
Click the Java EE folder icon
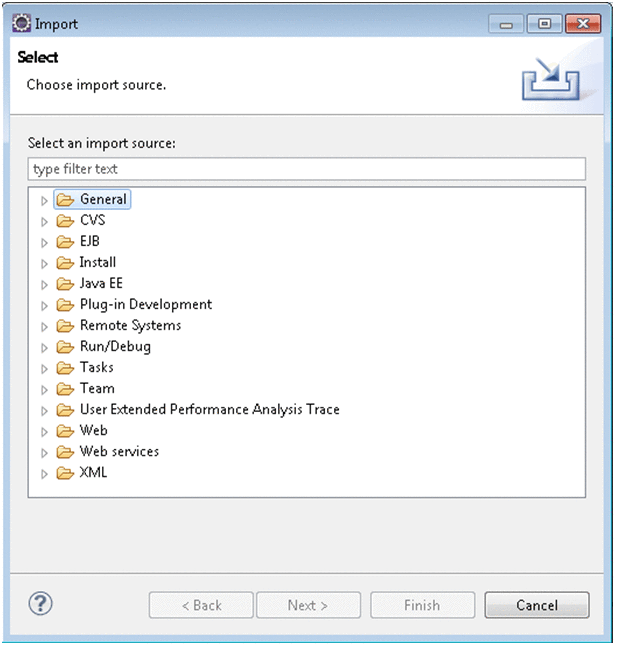pos(65,284)
